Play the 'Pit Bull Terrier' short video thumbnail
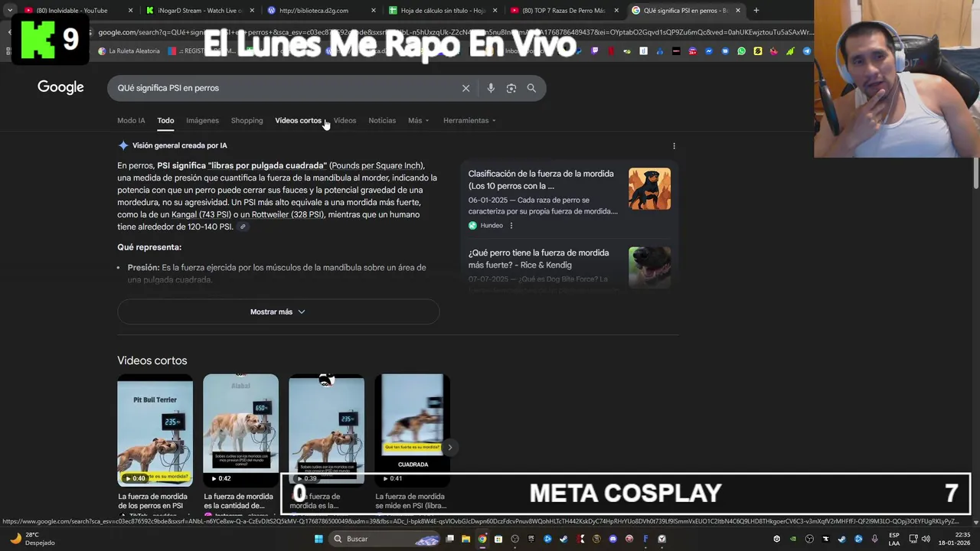This screenshot has width=980, height=551. click(x=155, y=430)
